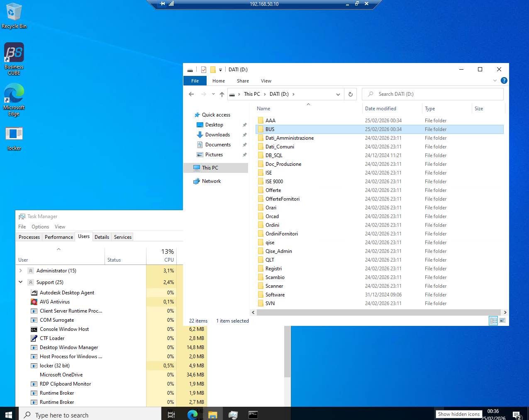Open the address bar history dropdown
Viewport: 529px width, 420px height.
(x=338, y=94)
